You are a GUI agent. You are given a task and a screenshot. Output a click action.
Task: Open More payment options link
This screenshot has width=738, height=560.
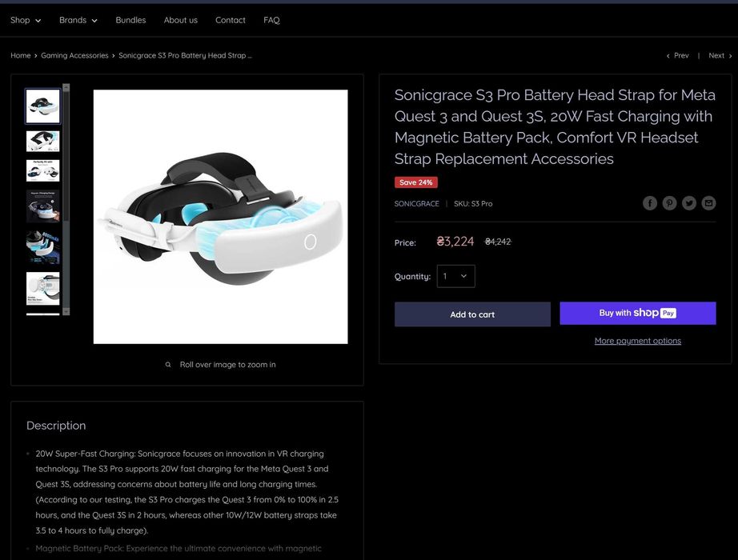pyautogui.click(x=637, y=341)
